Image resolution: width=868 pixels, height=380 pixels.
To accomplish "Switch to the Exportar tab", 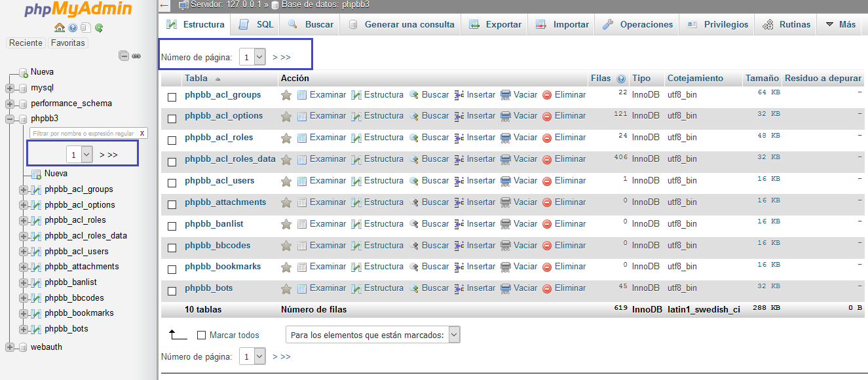I will click(x=495, y=24).
